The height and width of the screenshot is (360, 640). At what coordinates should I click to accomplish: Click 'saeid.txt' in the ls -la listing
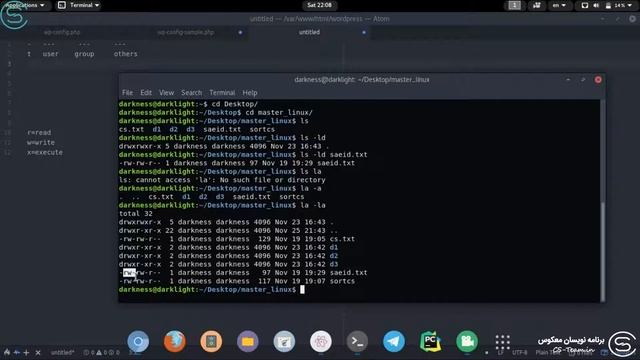[x=349, y=273]
